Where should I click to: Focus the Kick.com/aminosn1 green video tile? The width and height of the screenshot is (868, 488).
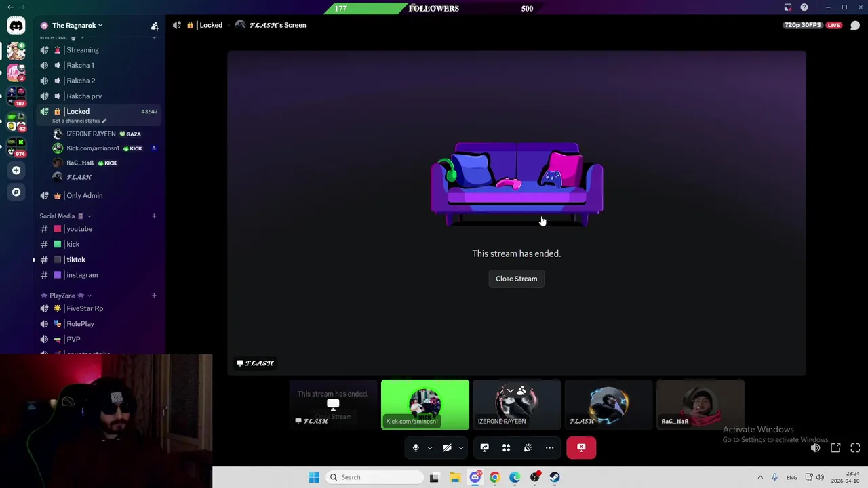tap(425, 405)
